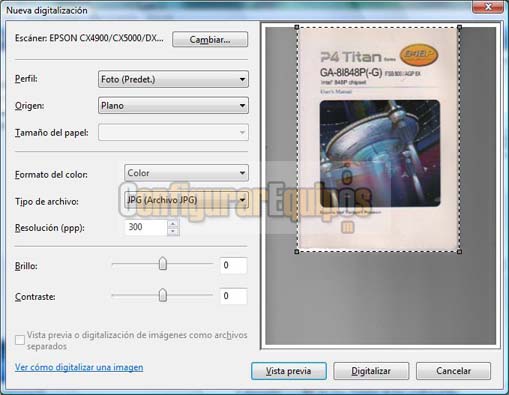
Task: Decrease resolution with the down arrow
Action: pos(173,231)
